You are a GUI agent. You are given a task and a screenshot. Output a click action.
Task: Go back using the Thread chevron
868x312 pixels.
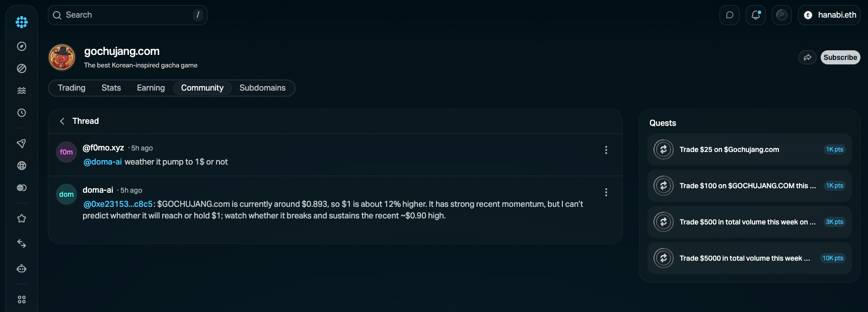coord(62,121)
